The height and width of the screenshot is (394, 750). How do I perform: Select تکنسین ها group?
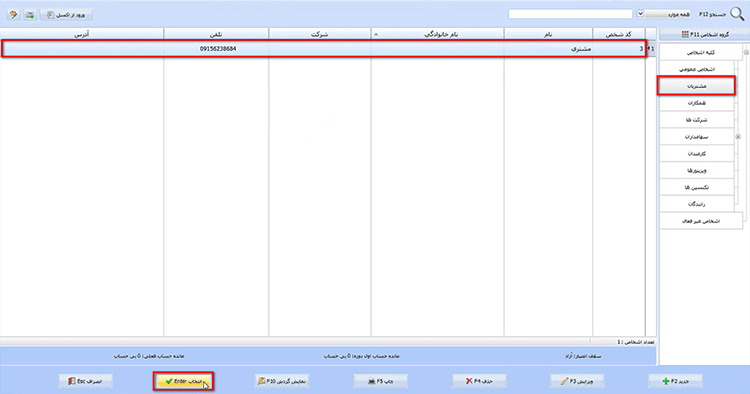[x=697, y=187]
